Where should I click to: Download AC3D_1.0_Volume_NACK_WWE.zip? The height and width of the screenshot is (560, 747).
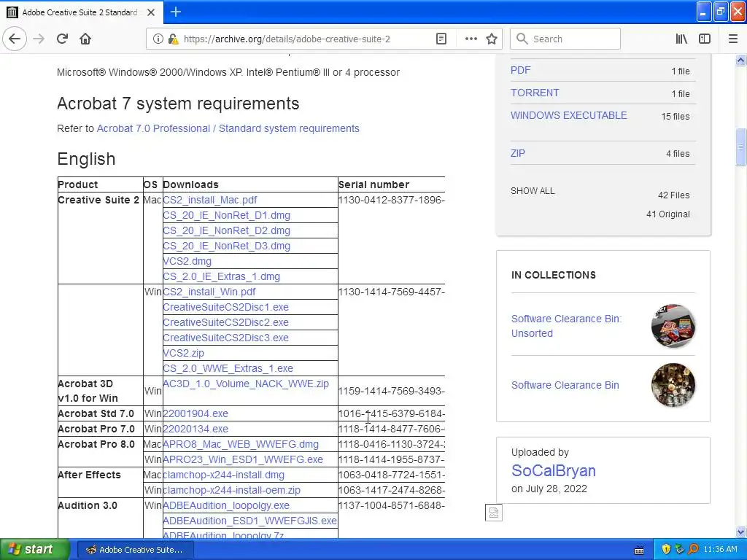246,384
